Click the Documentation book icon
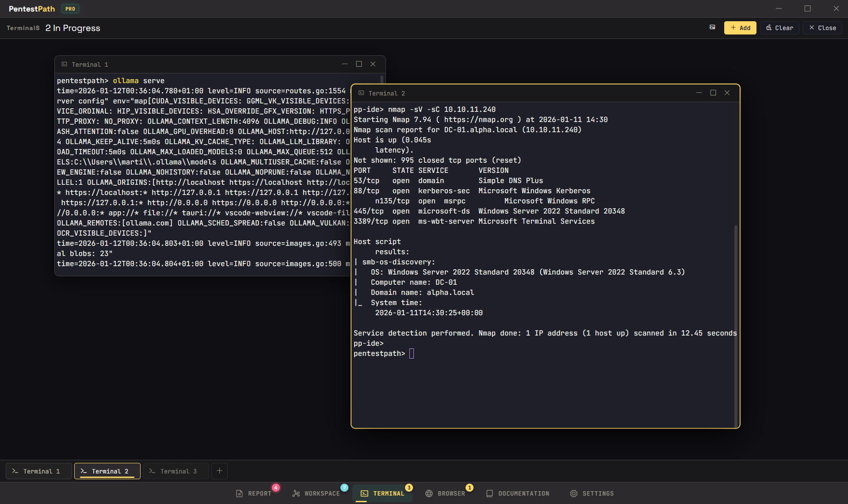The height and width of the screenshot is (504, 848). point(489,493)
